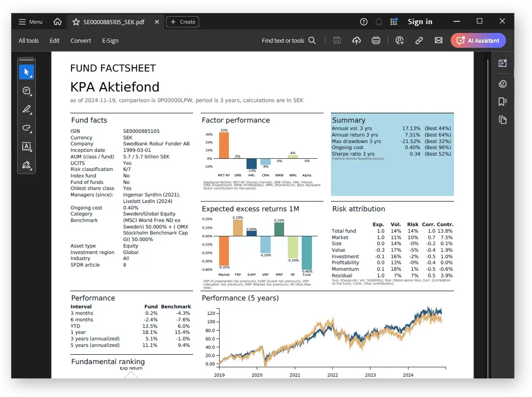Open the page thumbnails panel icon
532x397 pixels.
click(502, 120)
